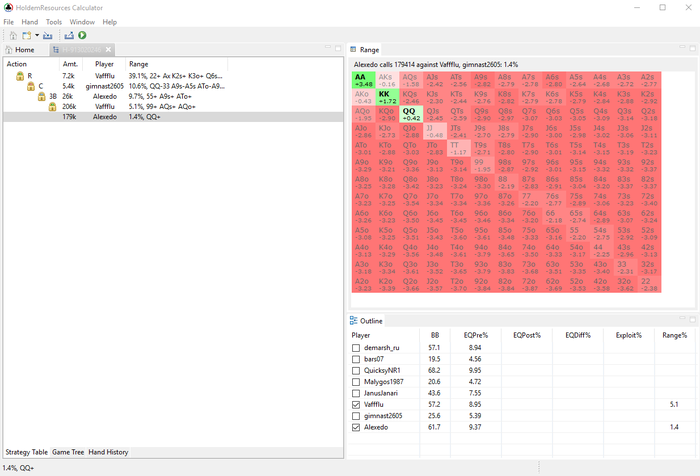The height and width of the screenshot is (476, 700).
Task: Open the Help menu
Action: click(109, 22)
